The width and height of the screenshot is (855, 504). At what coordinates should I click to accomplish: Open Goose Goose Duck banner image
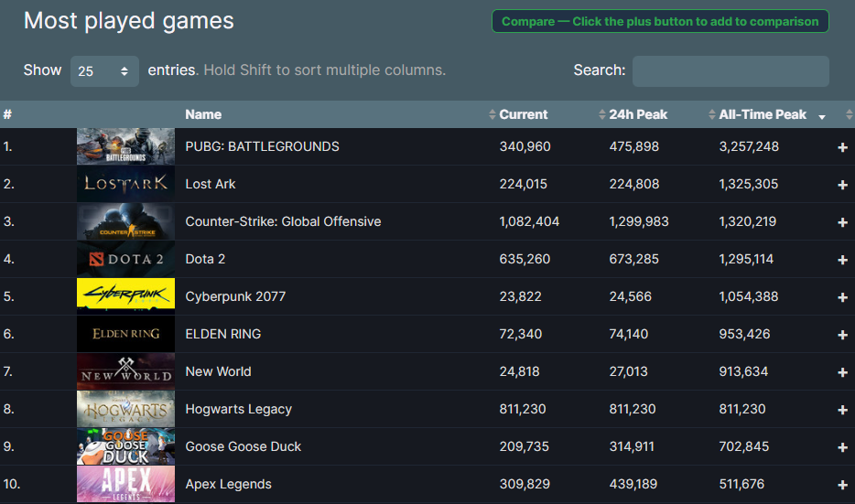[126, 446]
